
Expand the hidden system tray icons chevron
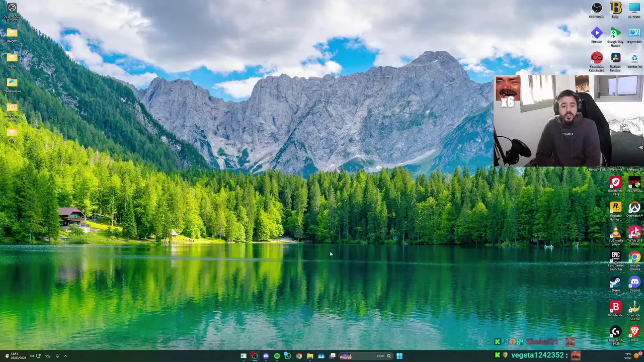tap(65, 356)
